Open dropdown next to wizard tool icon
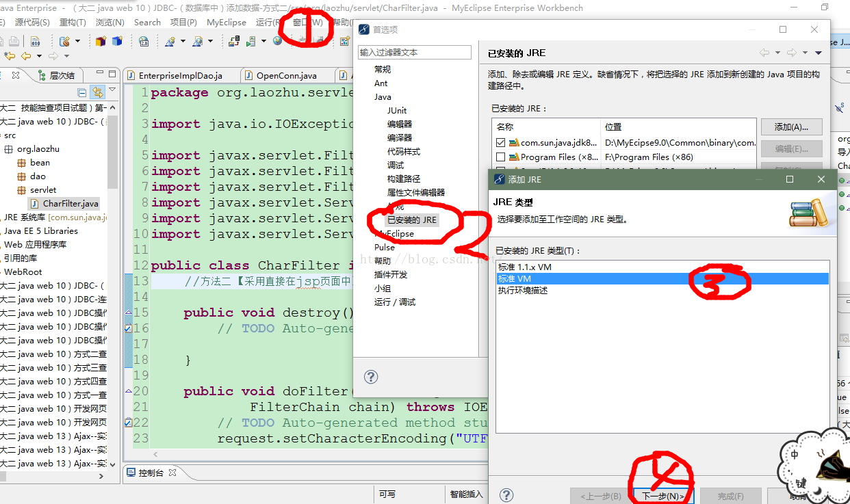The height and width of the screenshot is (504, 850). tap(183, 41)
